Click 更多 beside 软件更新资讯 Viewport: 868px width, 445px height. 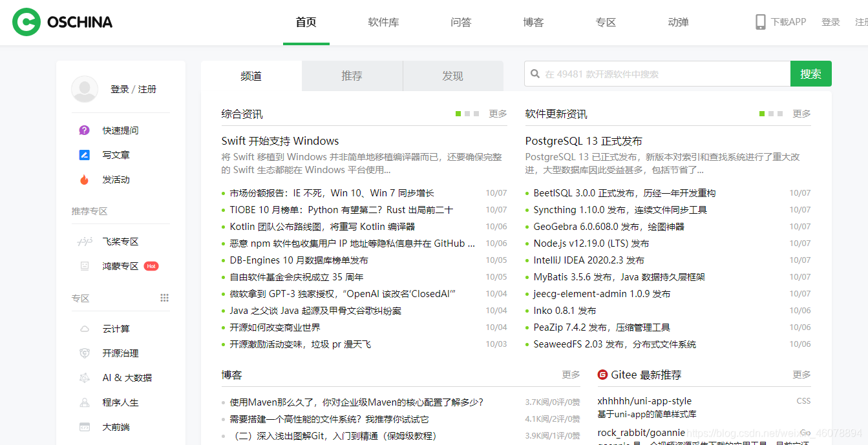[802, 114]
